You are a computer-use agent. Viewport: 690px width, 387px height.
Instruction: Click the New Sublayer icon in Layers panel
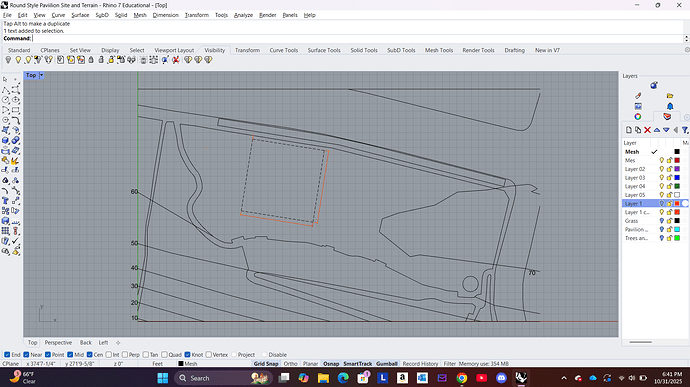638,130
